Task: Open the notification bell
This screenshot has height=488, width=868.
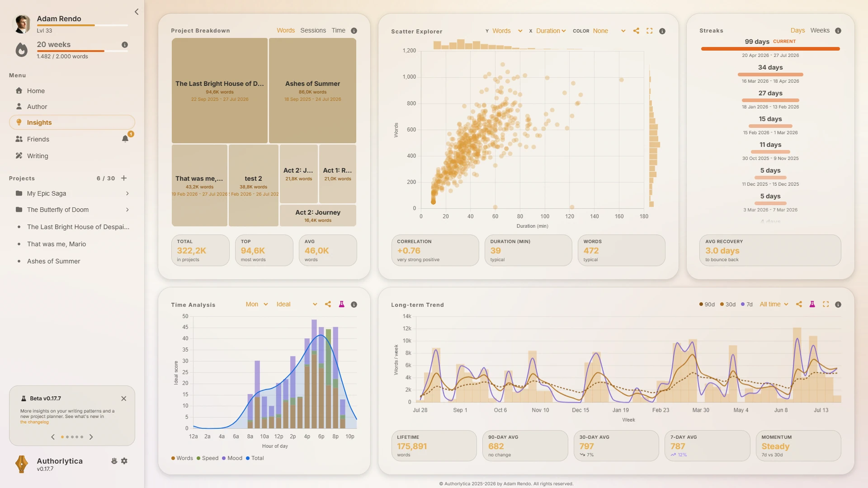Action: 125,139
